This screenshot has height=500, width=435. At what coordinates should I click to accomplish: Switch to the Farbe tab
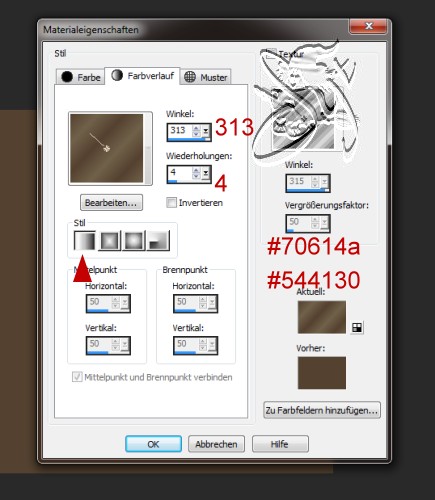[x=80, y=77]
